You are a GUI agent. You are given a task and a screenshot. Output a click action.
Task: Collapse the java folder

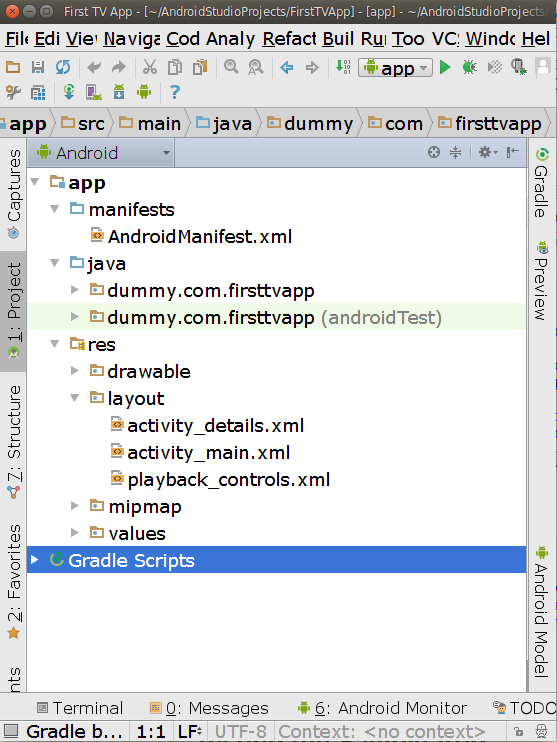[x=54, y=263]
